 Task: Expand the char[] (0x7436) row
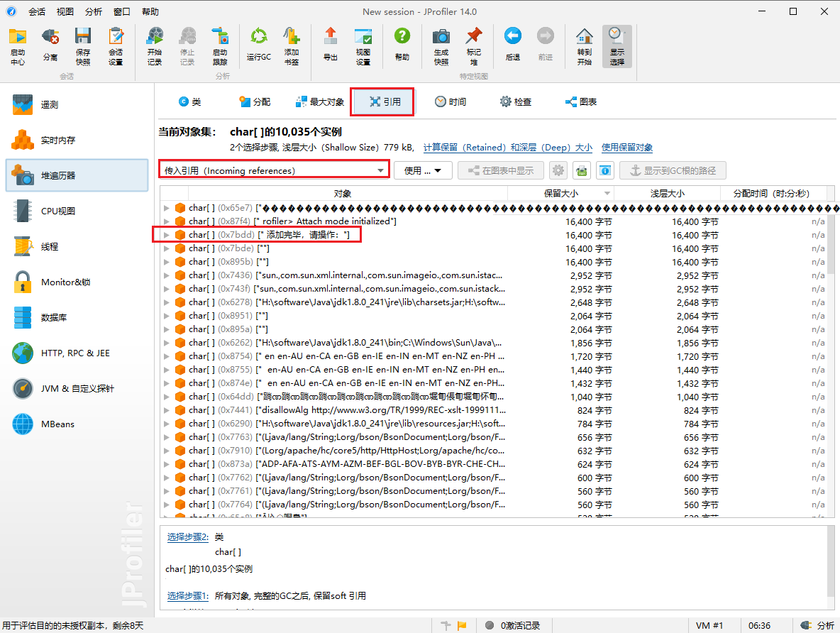[167, 275]
